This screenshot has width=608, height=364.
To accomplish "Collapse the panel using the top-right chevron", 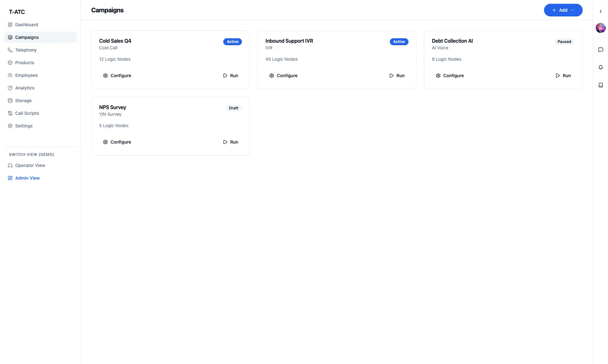I will coord(601,11).
